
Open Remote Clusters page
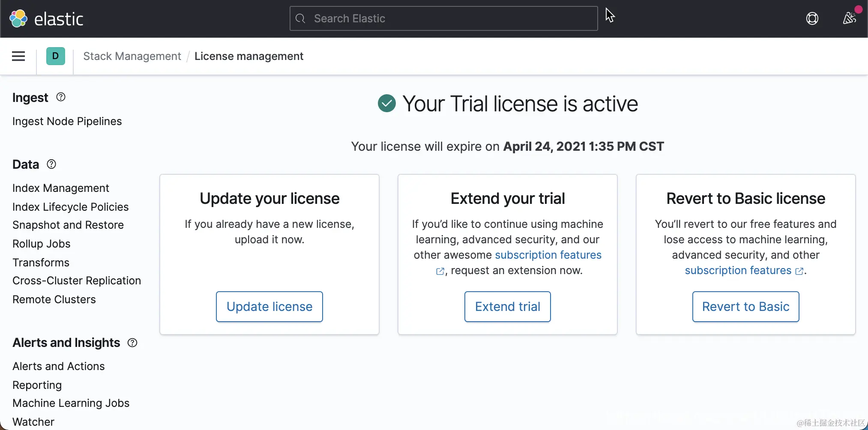pos(54,299)
